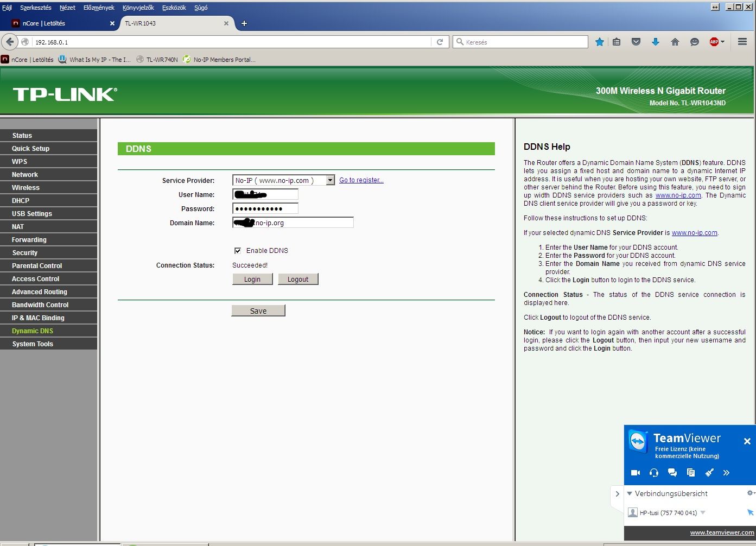Click the Pocket save icon
The width and height of the screenshot is (756, 546).
point(636,42)
